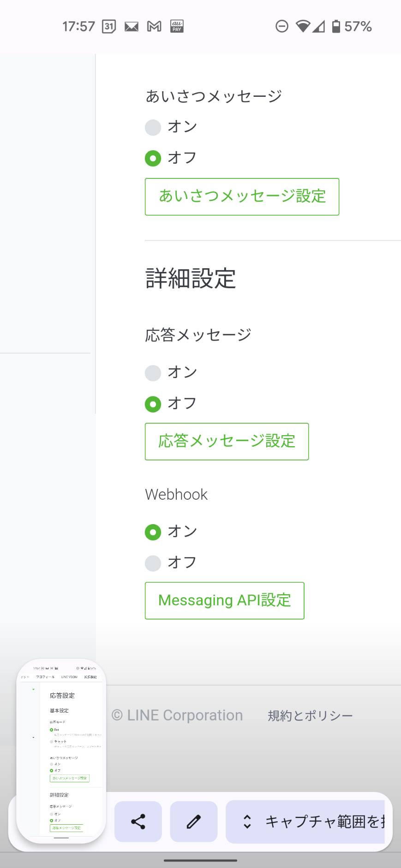
Task: Tap the pencil edit icon
Action: [x=194, y=821]
